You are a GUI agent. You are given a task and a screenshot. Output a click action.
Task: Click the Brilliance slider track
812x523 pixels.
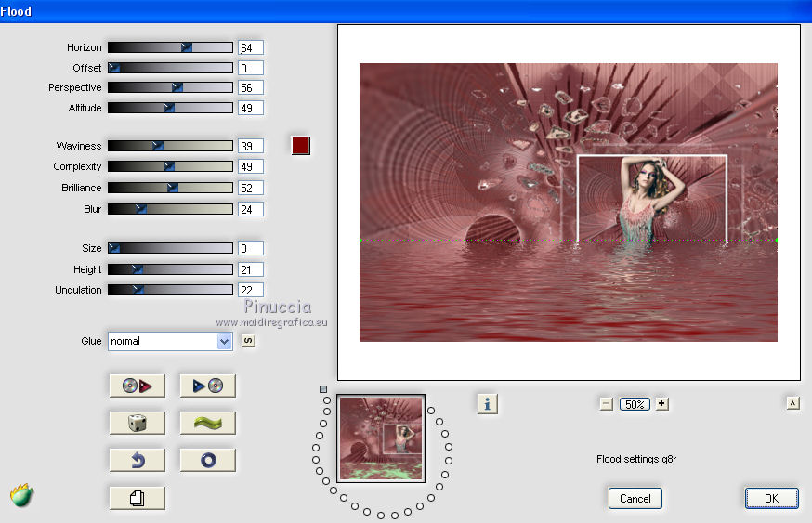pyautogui.click(x=170, y=188)
